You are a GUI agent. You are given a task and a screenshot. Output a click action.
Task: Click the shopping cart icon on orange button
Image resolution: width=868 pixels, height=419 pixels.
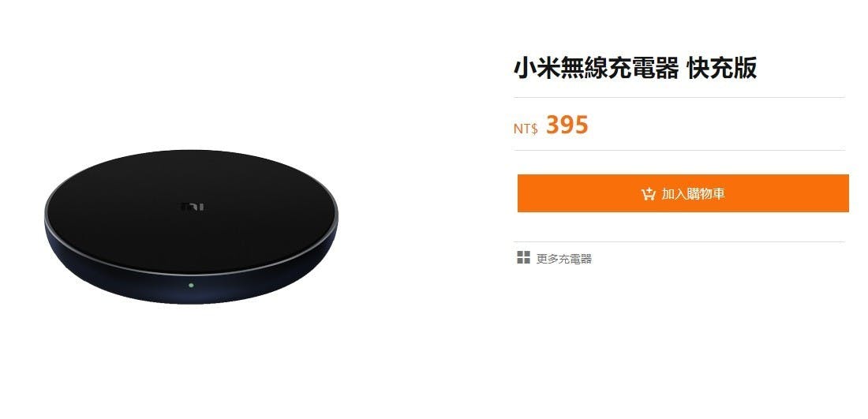coord(648,194)
